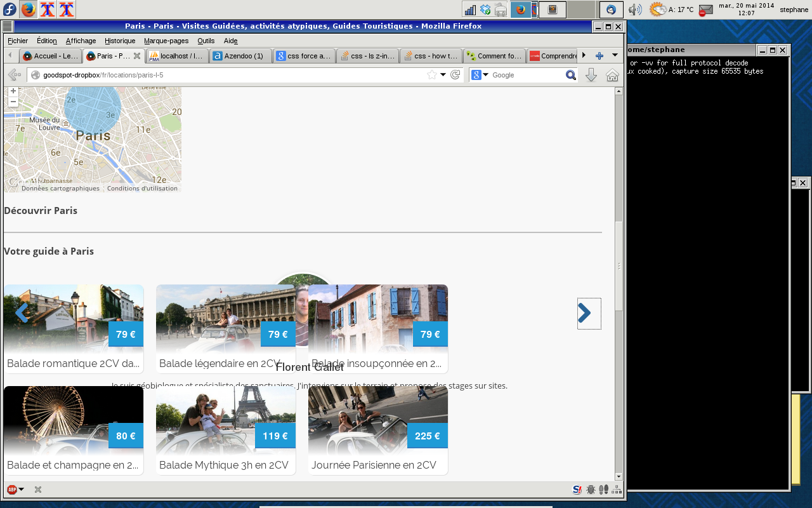Open the Fedora main menu icon
Image resolution: width=812 pixels, height=508 pixels.
coord(10,10)
